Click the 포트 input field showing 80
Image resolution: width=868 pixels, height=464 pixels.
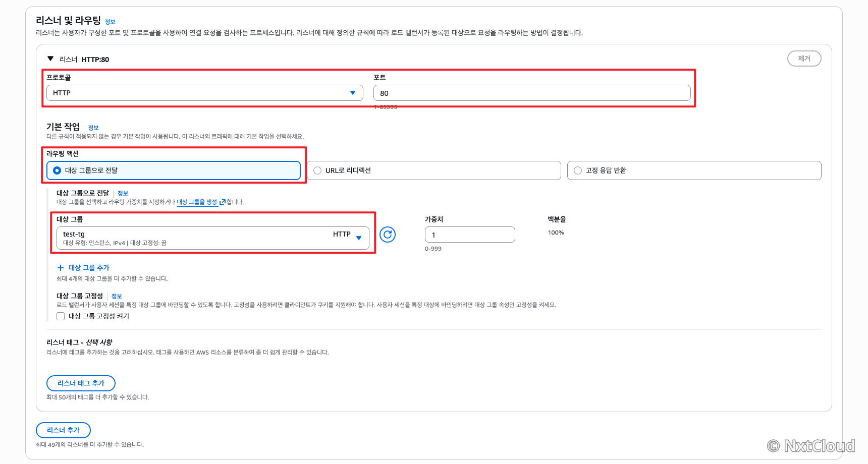coord(532,93)
